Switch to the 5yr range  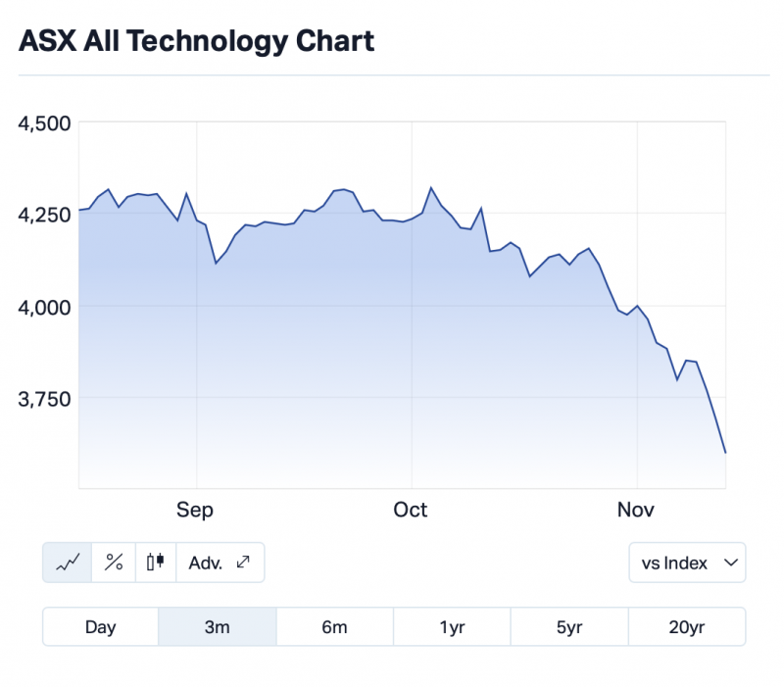[569, 627]
